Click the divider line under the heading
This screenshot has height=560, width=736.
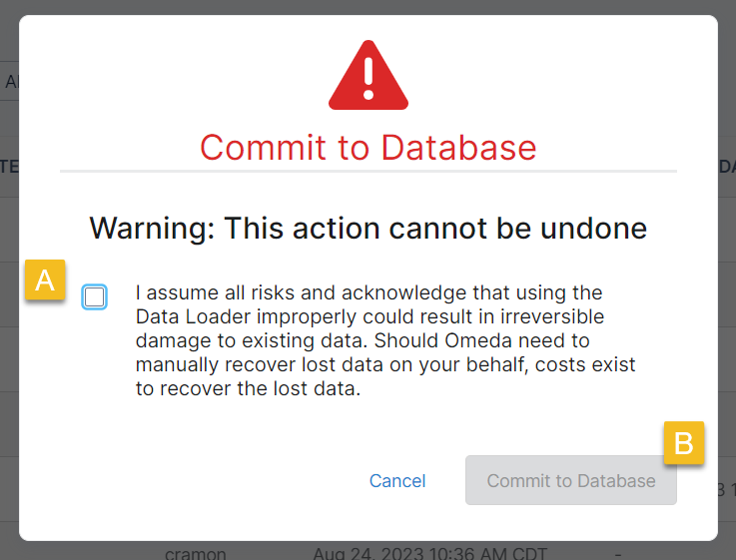[368, 171]
